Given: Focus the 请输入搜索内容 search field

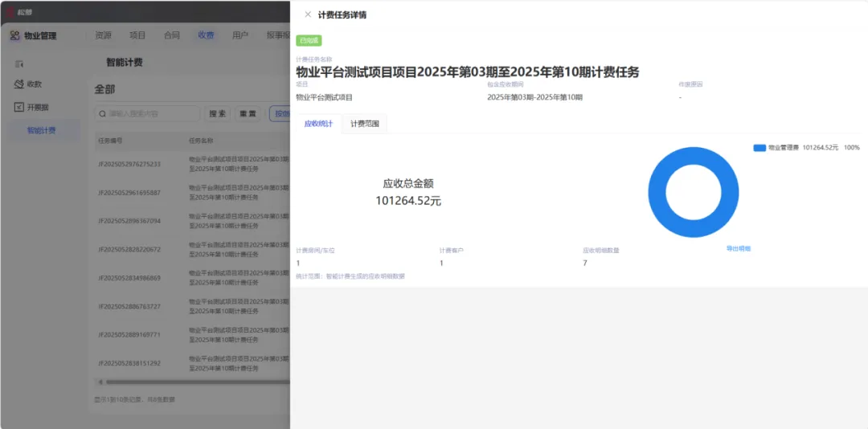Looking at the screenshot, I should click(x=147, y=114).
